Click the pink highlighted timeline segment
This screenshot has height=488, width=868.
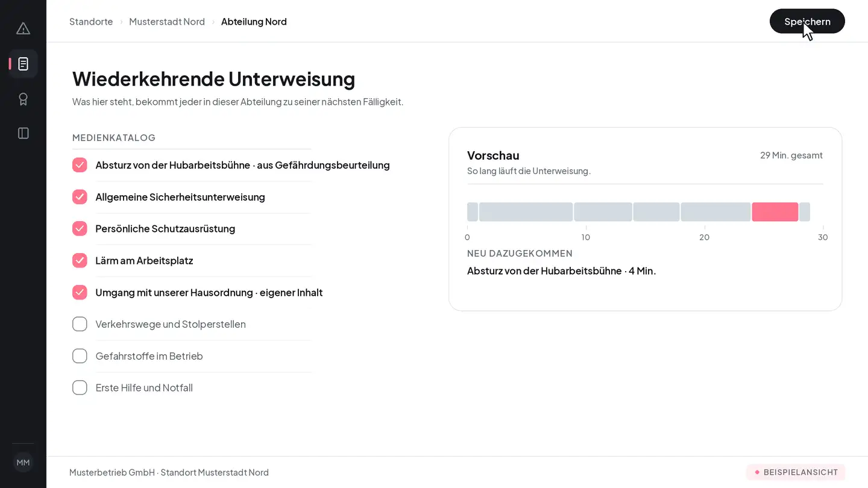pyautogui.click(x=775, y=212)
